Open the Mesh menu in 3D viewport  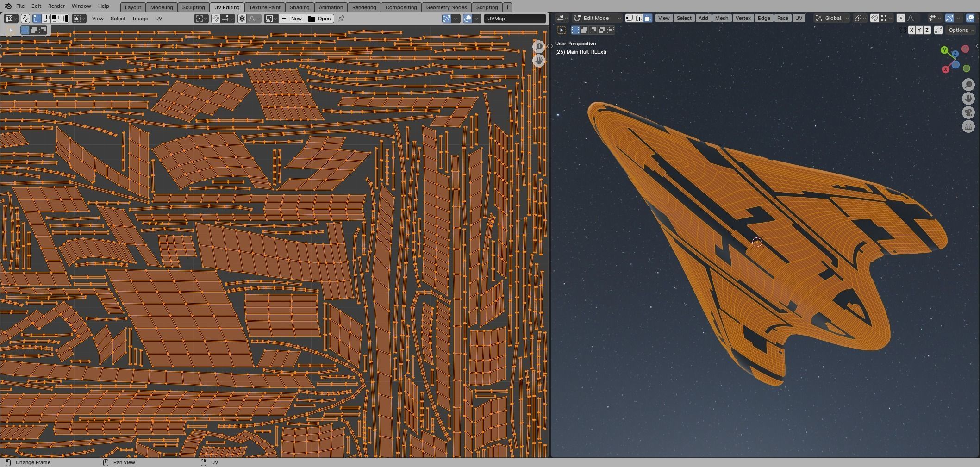(x=721, y=18)
